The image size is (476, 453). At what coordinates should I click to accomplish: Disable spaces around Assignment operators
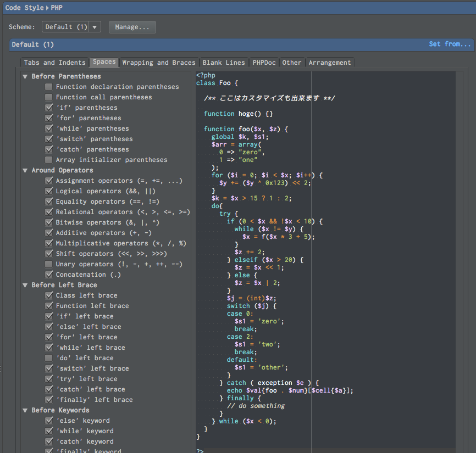pyautogui.click(x=48, y=181)
